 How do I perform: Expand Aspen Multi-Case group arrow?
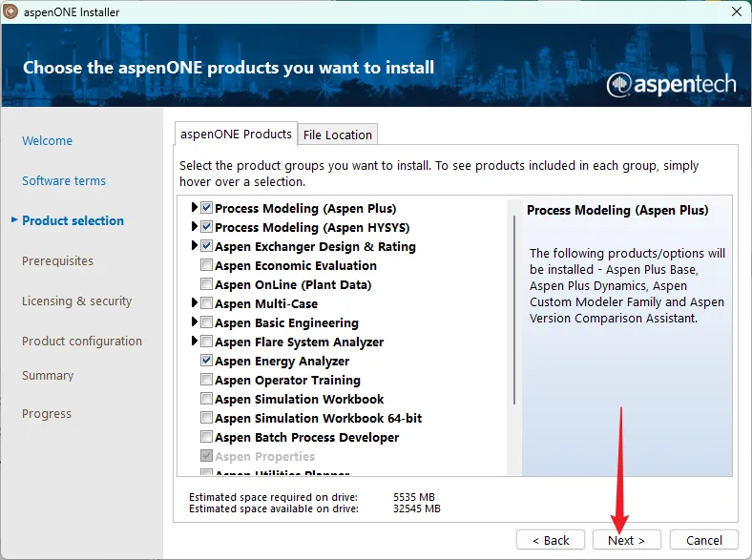pyautogui.click(x=194, y=302)
